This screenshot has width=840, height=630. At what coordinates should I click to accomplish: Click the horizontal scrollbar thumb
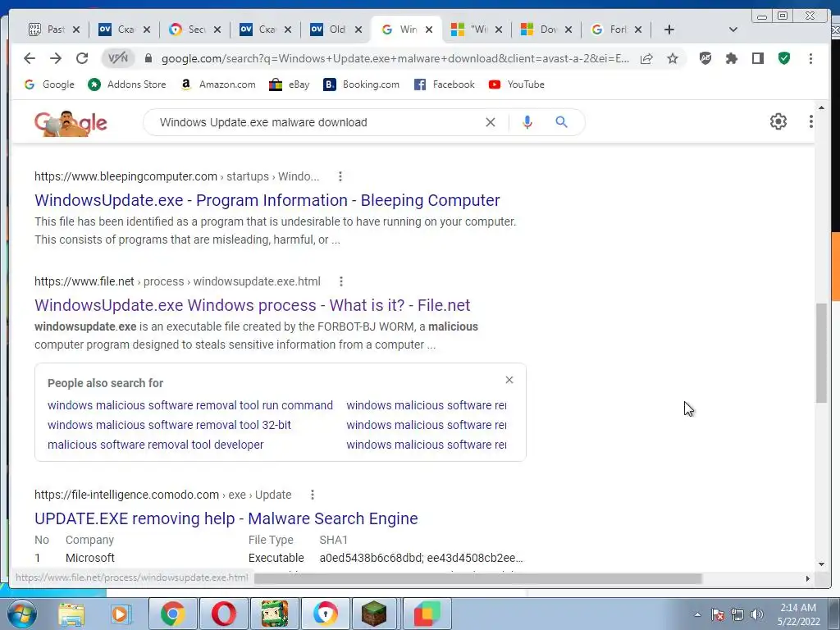[478, 578]
